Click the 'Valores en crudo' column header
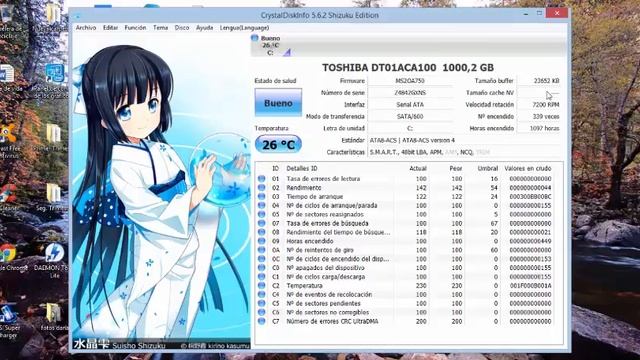Image resolution: width=640 pixels, height=360 pixels. [x=527, y=168]
